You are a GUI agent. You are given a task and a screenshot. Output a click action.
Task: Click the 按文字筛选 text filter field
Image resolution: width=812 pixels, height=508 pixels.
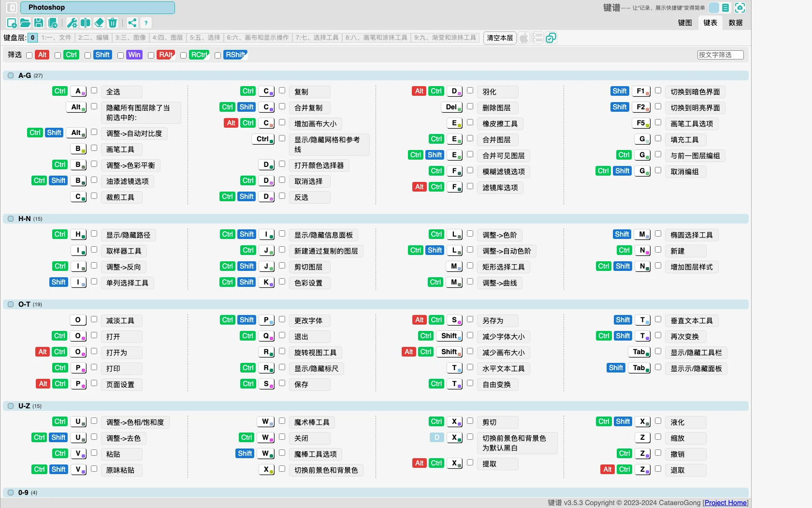click(x=720, y=55)
